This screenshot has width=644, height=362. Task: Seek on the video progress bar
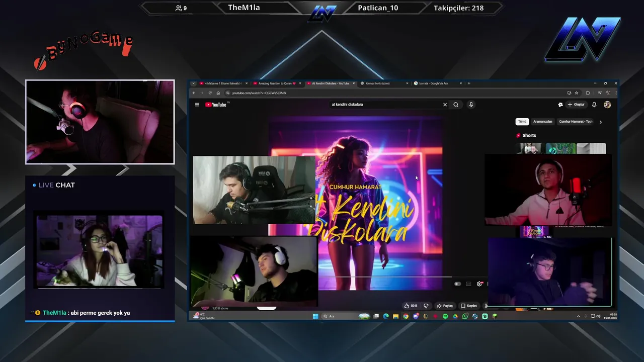[x=385, y=277]
